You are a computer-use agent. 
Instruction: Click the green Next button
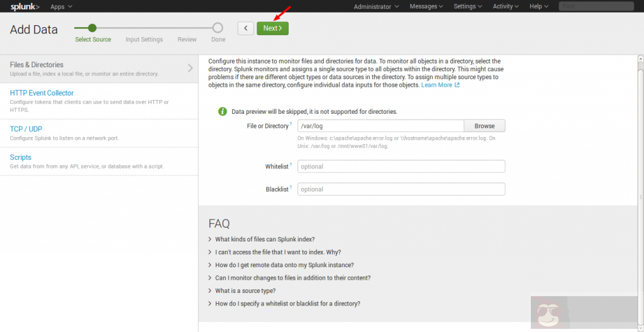(x=273, y=28)
